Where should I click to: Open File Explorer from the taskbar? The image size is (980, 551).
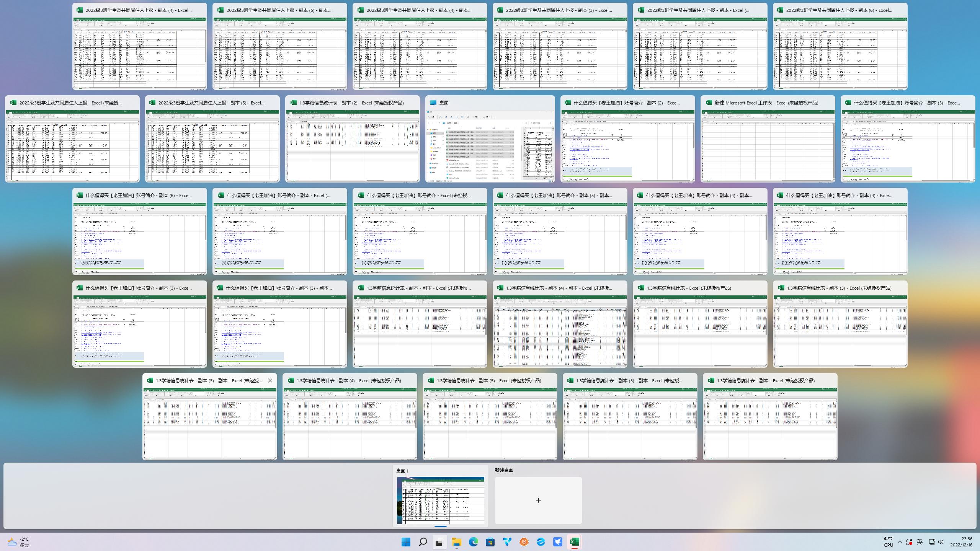pyautogui.click(x=456, y=542)
